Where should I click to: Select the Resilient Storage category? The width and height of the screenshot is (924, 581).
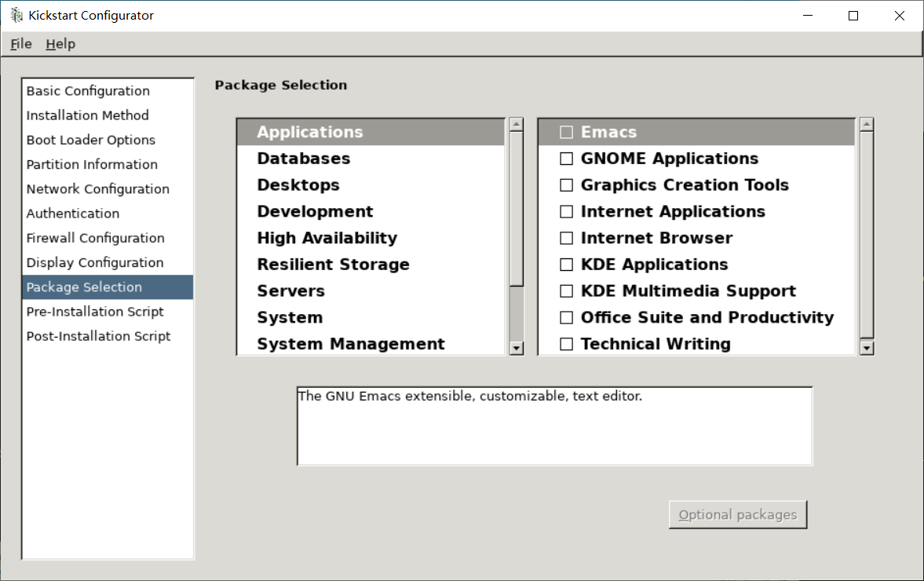pyautogui.click(x=371, y=265)
